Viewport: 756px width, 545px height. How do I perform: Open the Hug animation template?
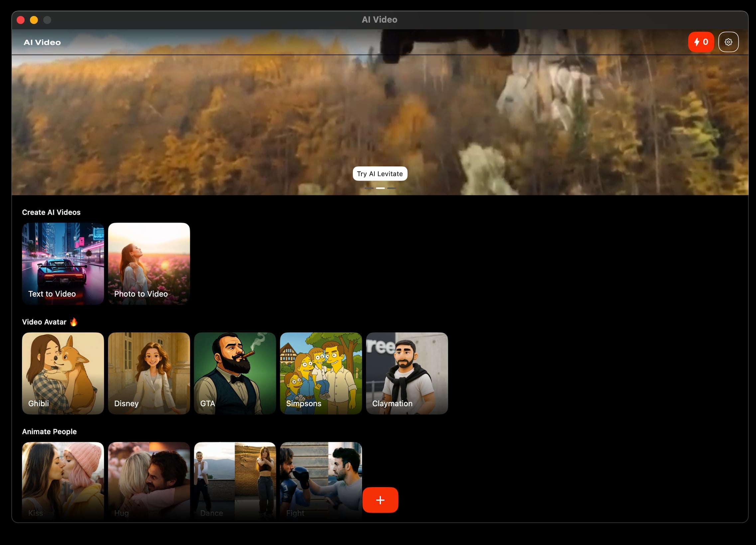pos(149,480)
